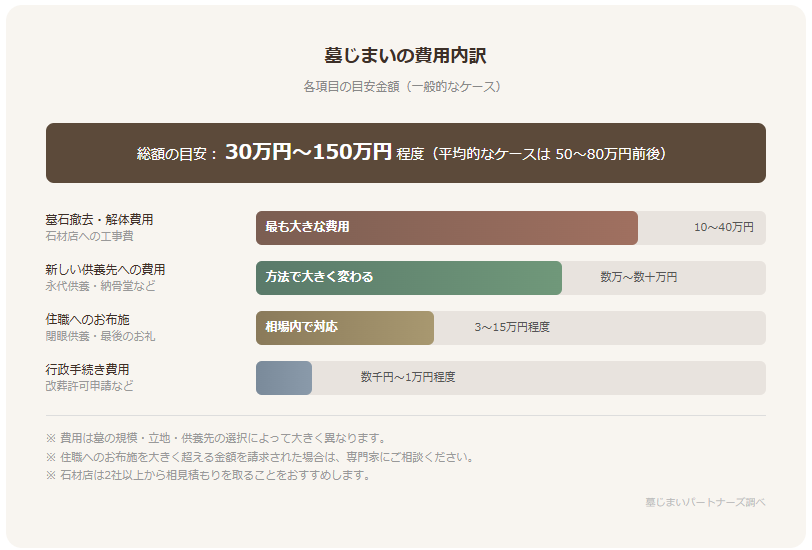Click the 墓じまいパートナーズ調べ source credit
The height and width of the screenshot is (550, 812).
pos(705,502)
